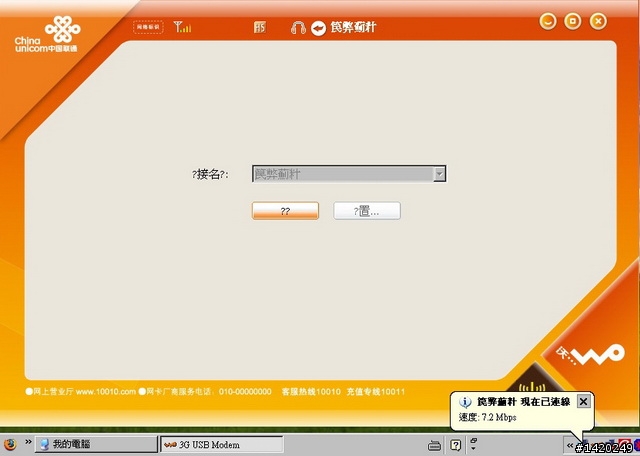This screenshot has width=640, height=456.
Task: Click the keyboard language bar icon
Action: click(434, 445)
